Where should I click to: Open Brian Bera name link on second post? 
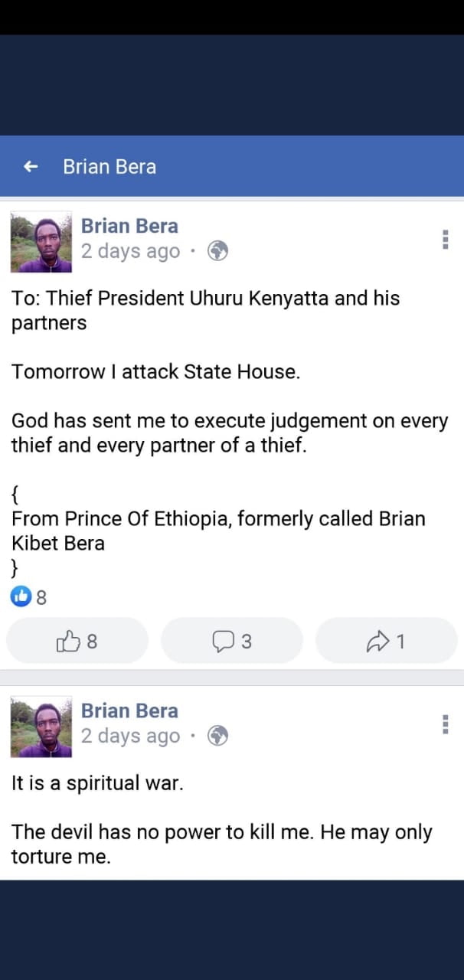click(129, 710)
